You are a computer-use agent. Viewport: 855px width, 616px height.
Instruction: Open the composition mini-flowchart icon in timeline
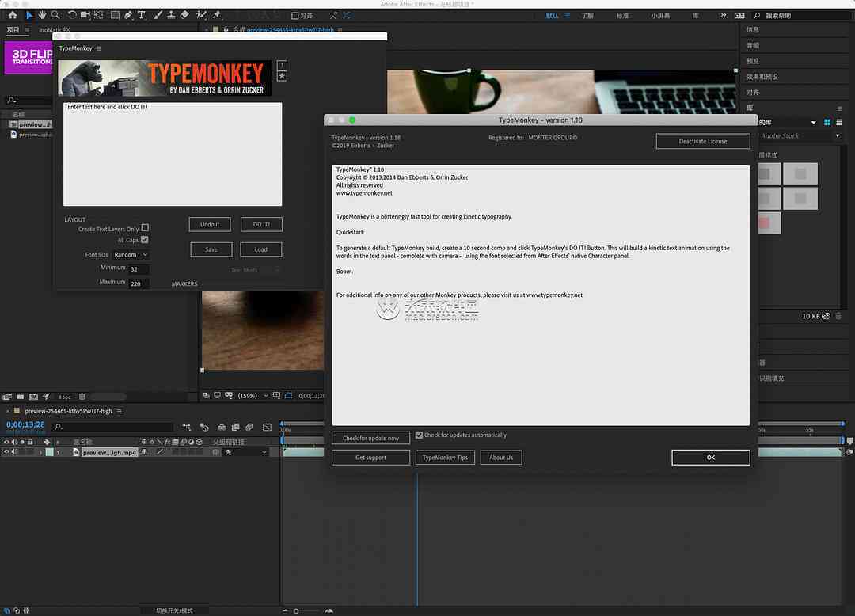pyautogui.click(x=187, y=428)
